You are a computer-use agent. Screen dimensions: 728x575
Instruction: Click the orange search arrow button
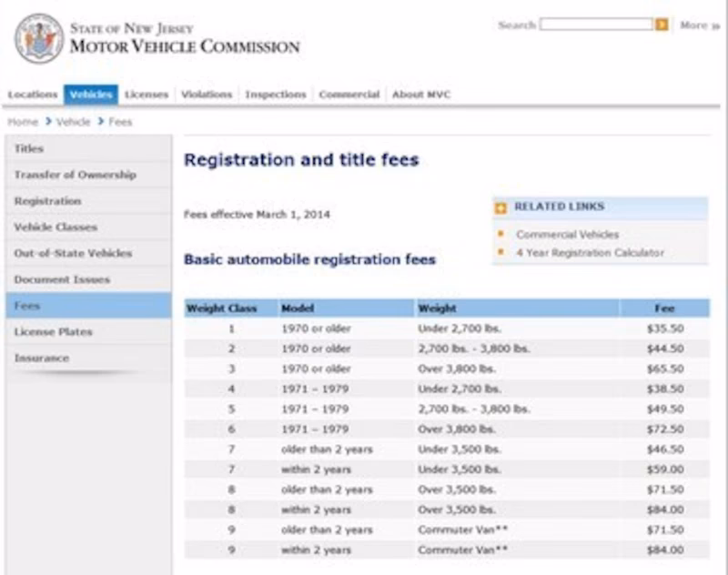662,25
